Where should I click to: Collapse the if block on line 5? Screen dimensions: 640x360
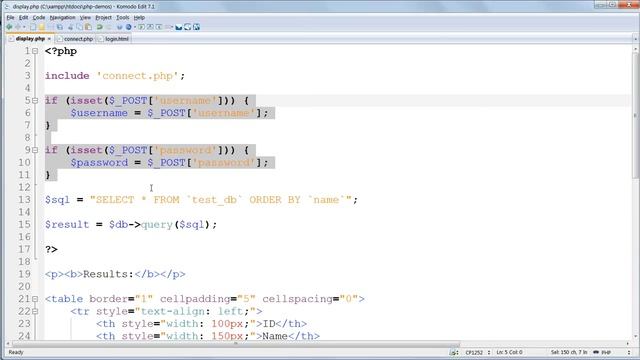click(35, 100)
